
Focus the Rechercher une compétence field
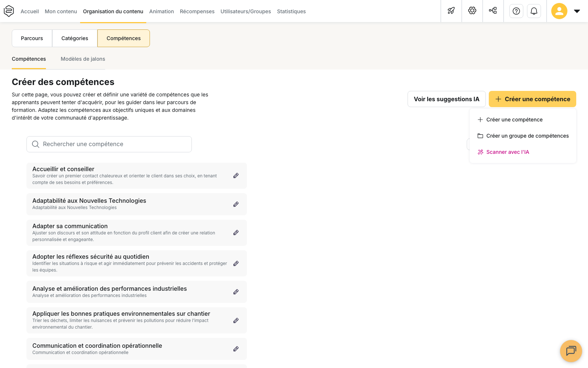(109, 144)
